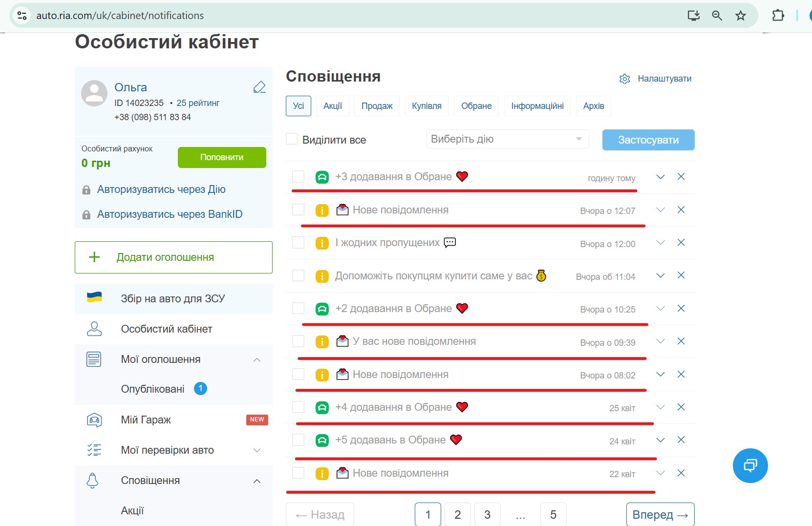Viewport: 812px width, 526px height.
Task: Open the 'Виберіть дію' dropdown
Action: 508,139
